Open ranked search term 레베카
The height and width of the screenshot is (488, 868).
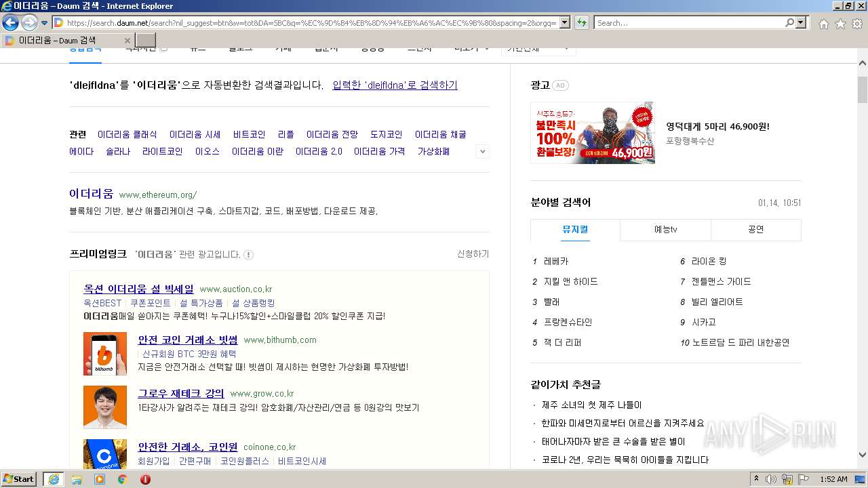point(556,261)
